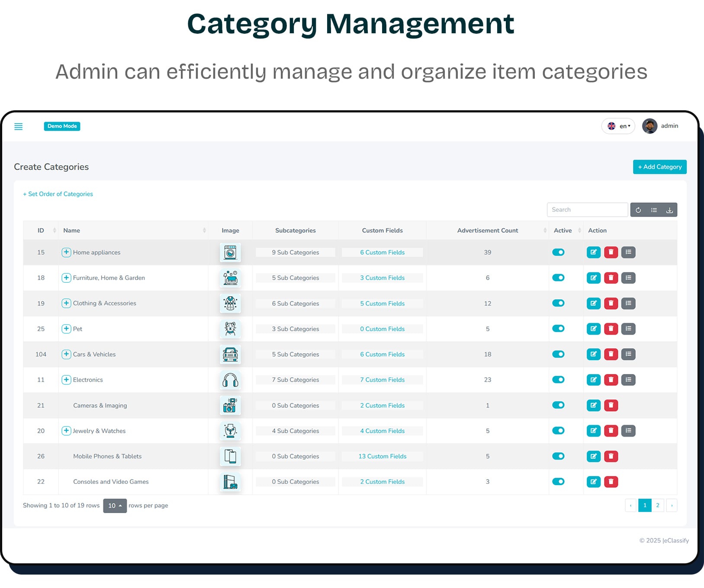Click inside the Search field
704x588 pixels.
click(x=587, y=210)
